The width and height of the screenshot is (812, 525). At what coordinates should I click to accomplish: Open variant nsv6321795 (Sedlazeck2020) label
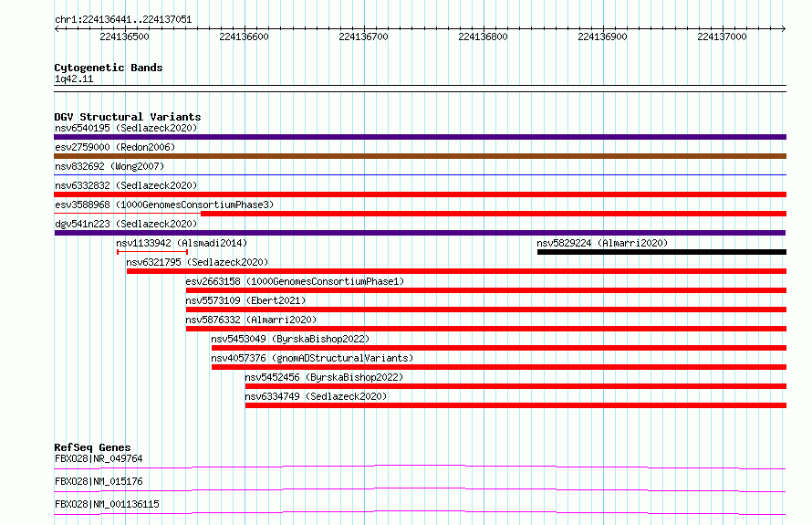(x=197, y=262)
